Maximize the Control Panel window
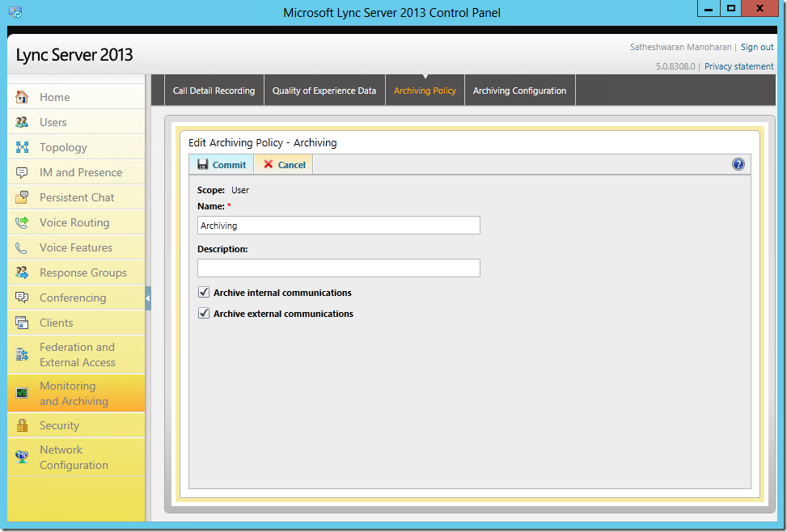Viewport: 787px width, 532px height. pos(731,9)
